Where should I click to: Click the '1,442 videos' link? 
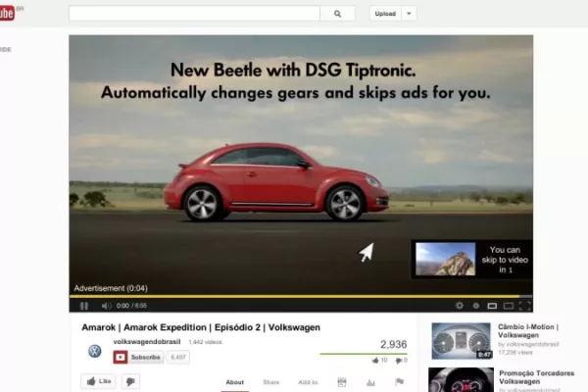[205, 342]
